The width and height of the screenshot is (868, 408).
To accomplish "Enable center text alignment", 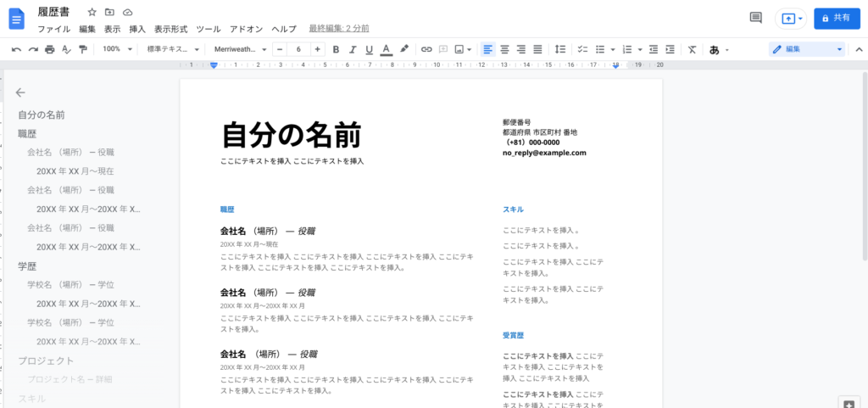I will [x=504, y=49].
